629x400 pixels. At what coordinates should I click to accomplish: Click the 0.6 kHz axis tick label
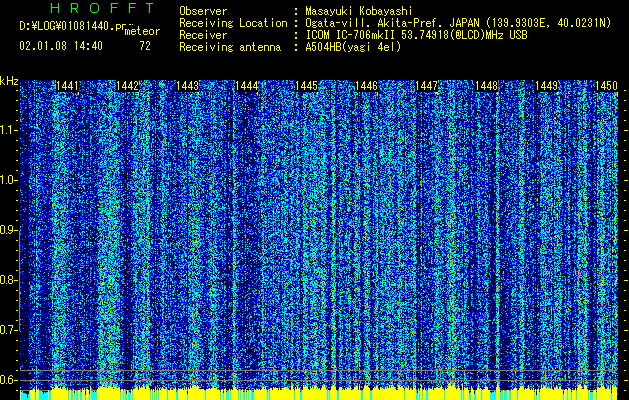tap(8, 380)
